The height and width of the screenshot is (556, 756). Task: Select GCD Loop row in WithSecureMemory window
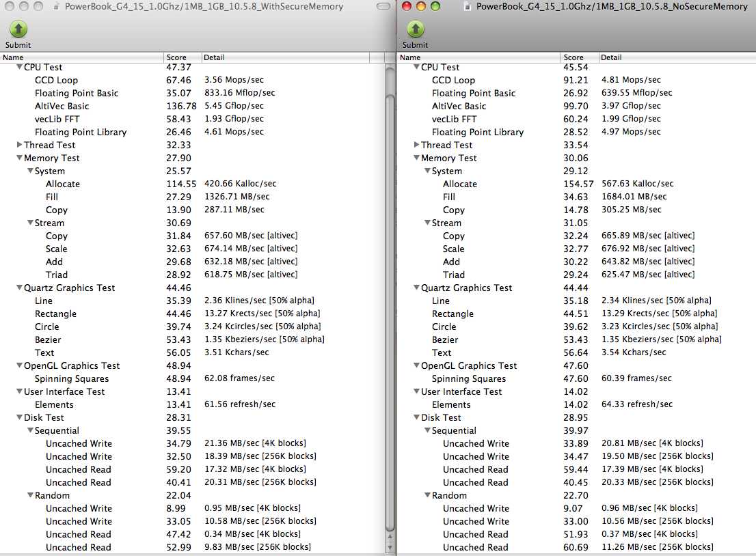pos(192,80)
